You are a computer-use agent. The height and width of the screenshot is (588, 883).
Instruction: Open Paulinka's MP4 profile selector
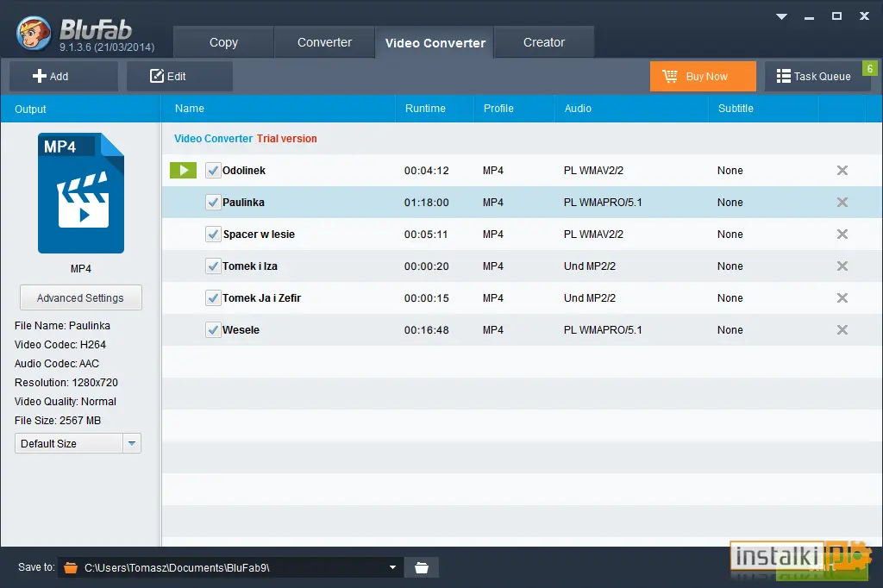(493, 203)
